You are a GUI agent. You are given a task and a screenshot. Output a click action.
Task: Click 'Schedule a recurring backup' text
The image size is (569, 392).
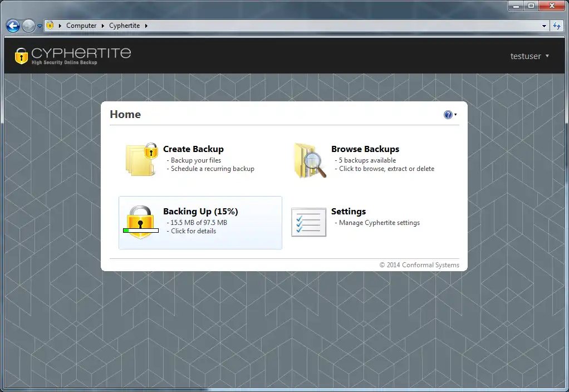click(x=213, y=169)
